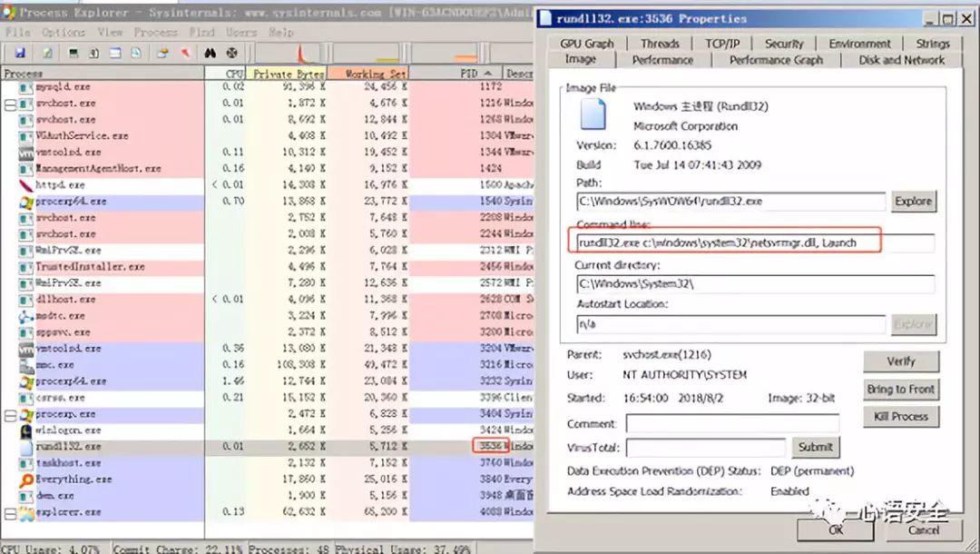Image resolution: width=980 pixels, height=554 pixels.
Task: Collapse the explorer.exe tree node
Action: coord(10,512)
